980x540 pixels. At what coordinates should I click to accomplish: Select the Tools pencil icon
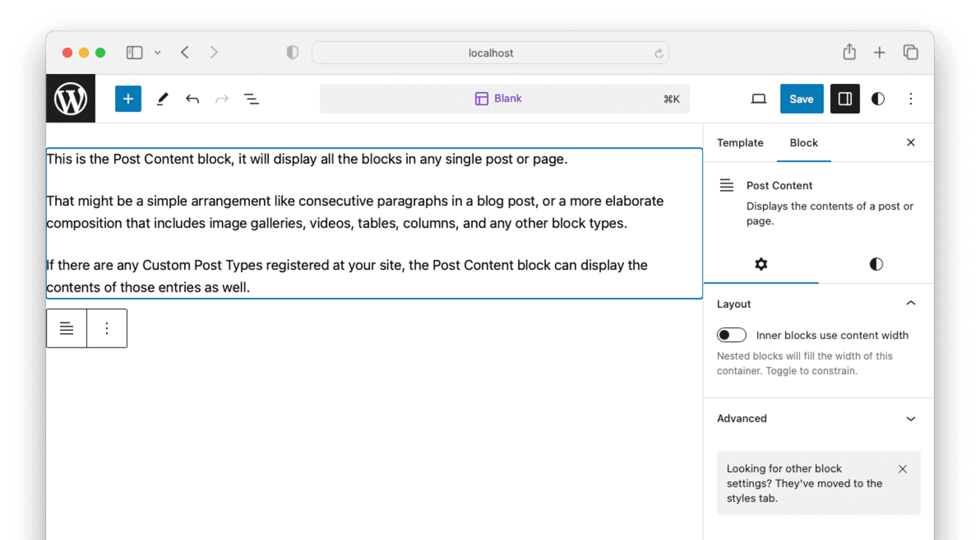[x=162, y=99]
